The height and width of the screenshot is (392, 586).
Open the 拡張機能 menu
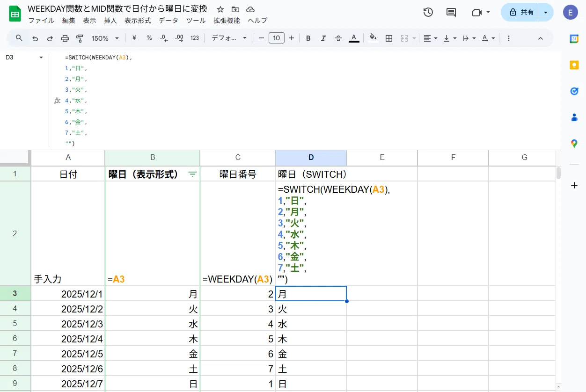point(227,21)
